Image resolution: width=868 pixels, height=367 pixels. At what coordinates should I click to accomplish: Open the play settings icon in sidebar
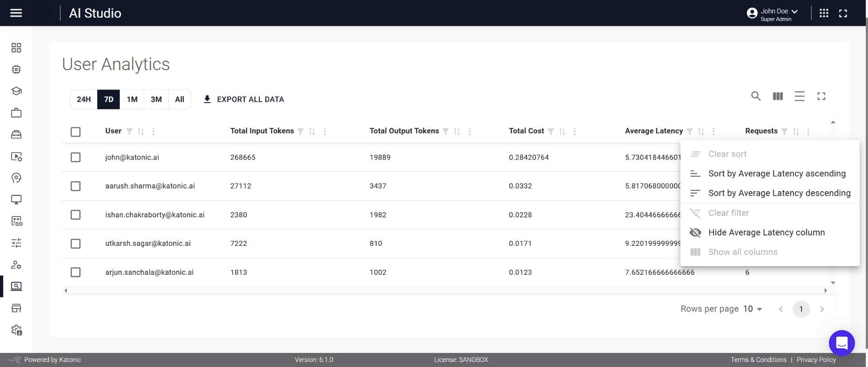(16, 156)
